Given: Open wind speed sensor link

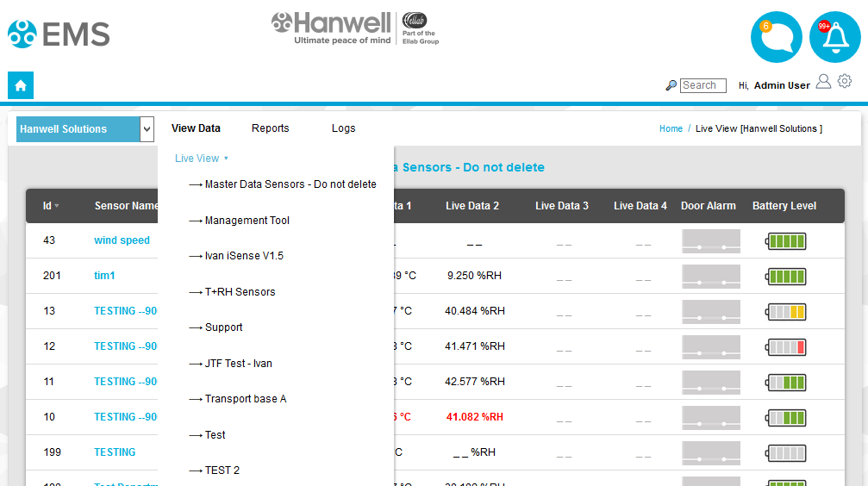Looking at the screenshot, I should 122,240.
